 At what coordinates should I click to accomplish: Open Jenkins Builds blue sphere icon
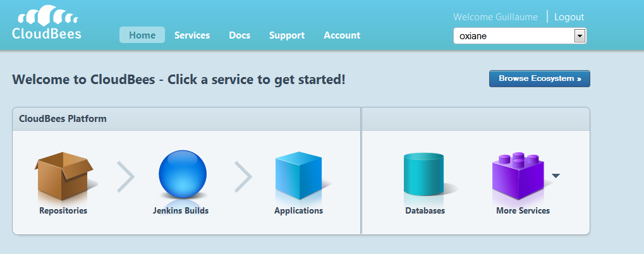(182, 174)
